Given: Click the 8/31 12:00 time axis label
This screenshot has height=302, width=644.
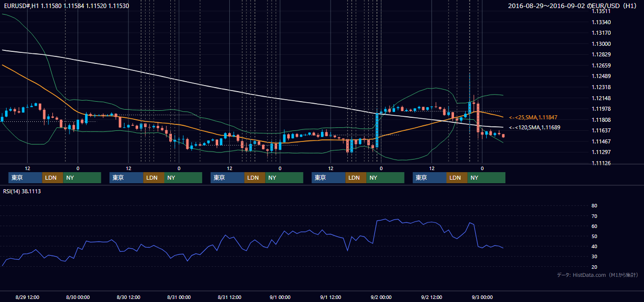Looking at the screenshot, I should click(x=230, y=297).
